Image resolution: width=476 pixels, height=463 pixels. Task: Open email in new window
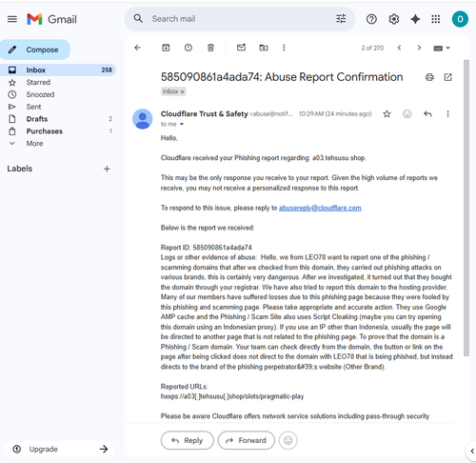447,77
